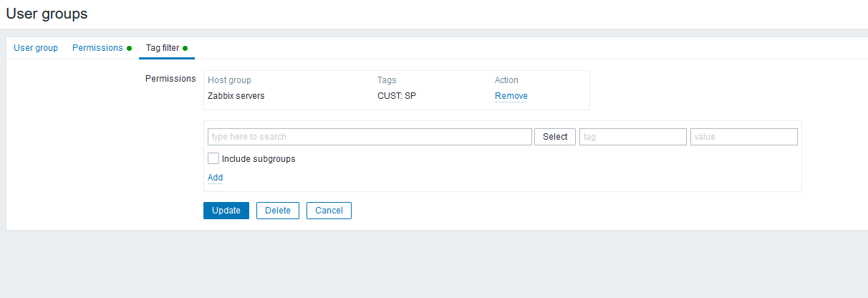Viewport: 868px width, 298px height.
Task: Click the User groups page heading
Action: 47,13
